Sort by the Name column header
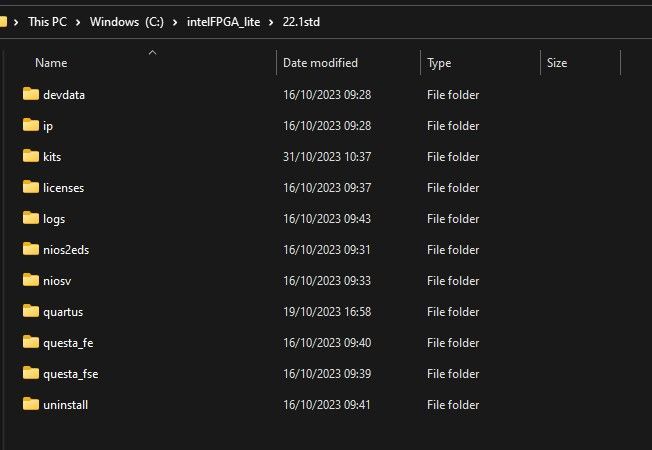This screenshot has height=450, width=652. pyautogui.click(x=51, y=63)
